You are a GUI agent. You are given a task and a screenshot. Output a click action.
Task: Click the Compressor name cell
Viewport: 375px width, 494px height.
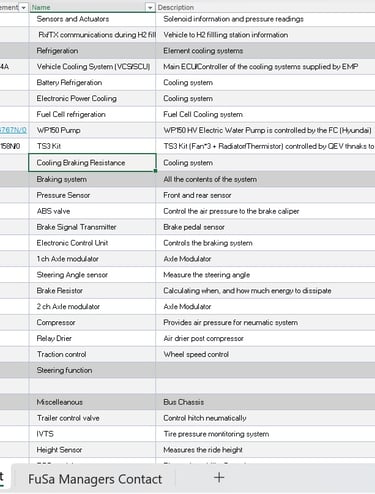click(x=92, y=322)
